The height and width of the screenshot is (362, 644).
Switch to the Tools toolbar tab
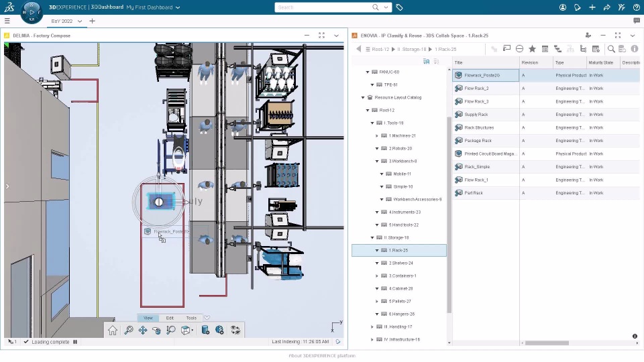click(x=191, y=318)
